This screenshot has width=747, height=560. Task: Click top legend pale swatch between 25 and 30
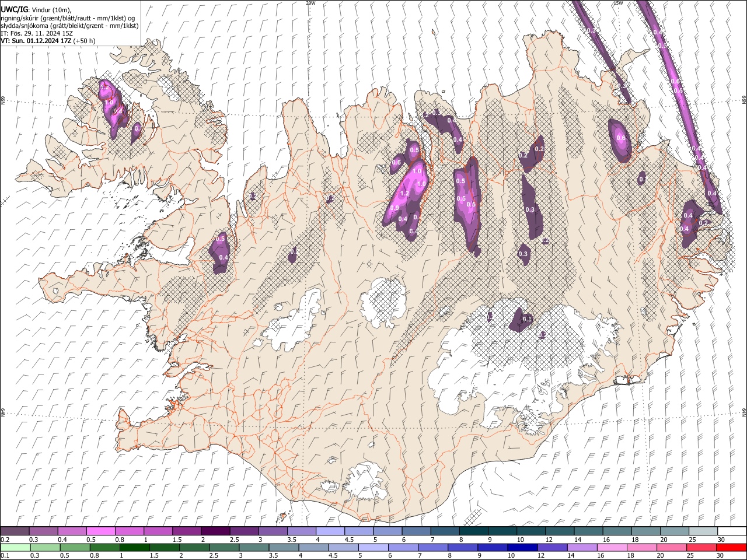point(703,531)
